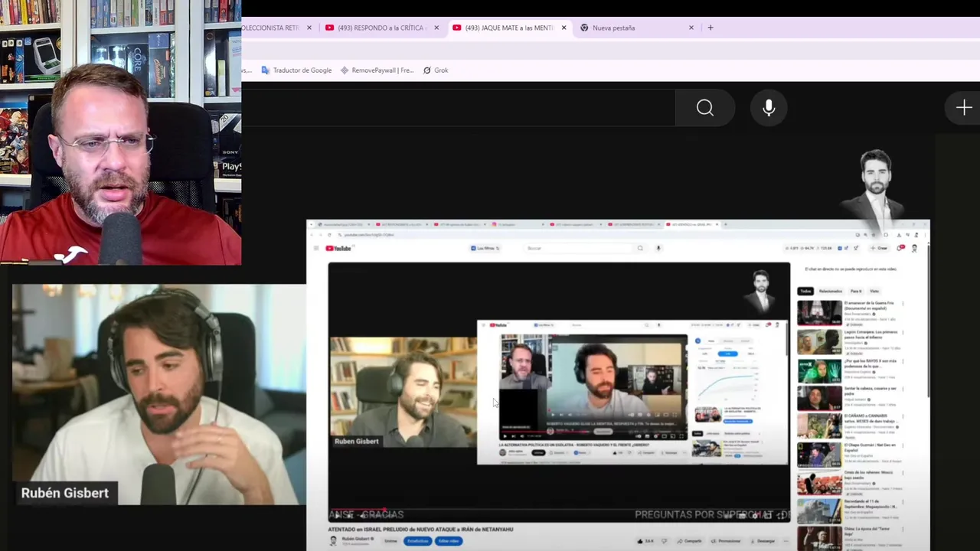This screenshot has width=980, height=551.
Task: Click the Crear button
Action: tap(880, 248)
